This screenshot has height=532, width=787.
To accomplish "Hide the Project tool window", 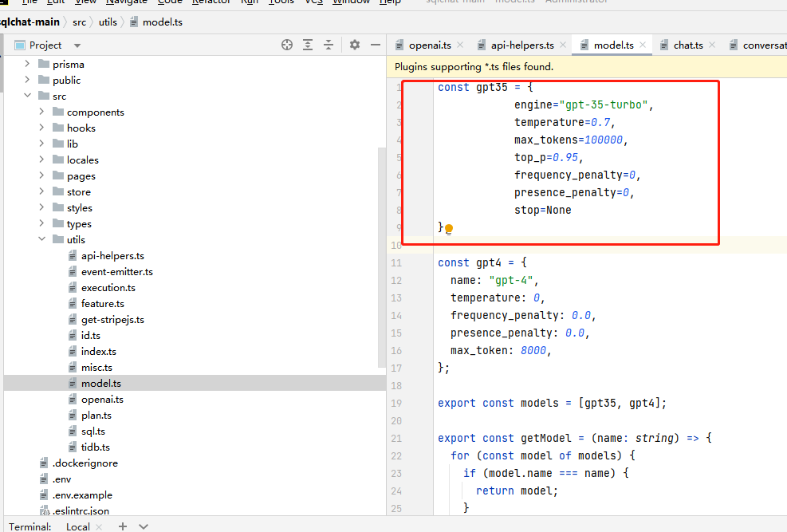I will (x=376, y=45).
